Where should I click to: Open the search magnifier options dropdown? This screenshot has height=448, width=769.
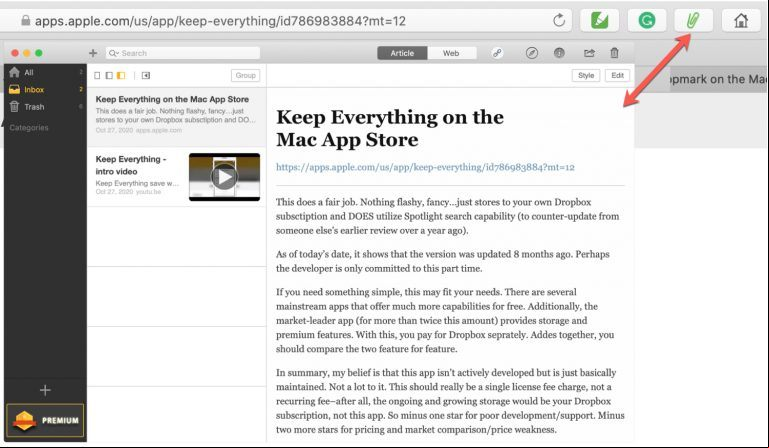(114, 53)
